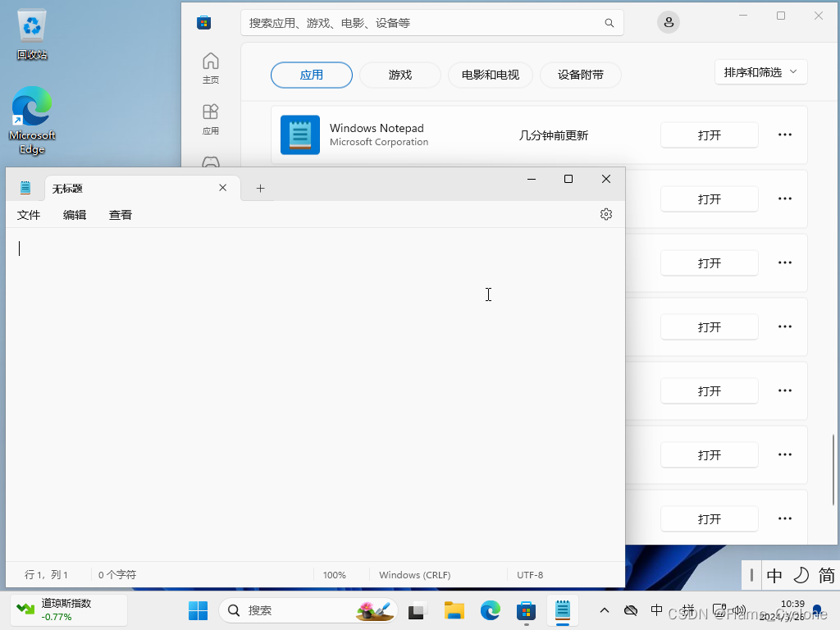This screenshot has height=630, width=840.
Task: Click the Microsoft Store logo icon
Action: (x=203, y=22)
